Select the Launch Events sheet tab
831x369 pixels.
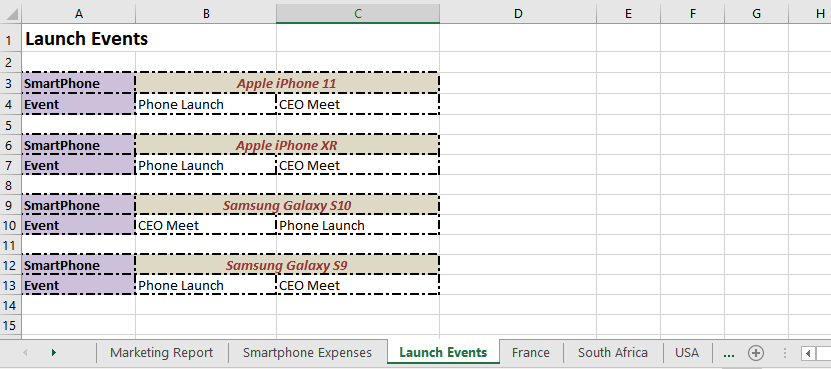click(x=443, y=353)
